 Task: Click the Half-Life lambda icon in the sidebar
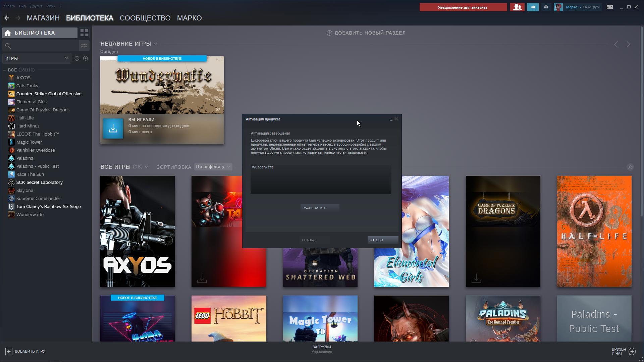11,118
